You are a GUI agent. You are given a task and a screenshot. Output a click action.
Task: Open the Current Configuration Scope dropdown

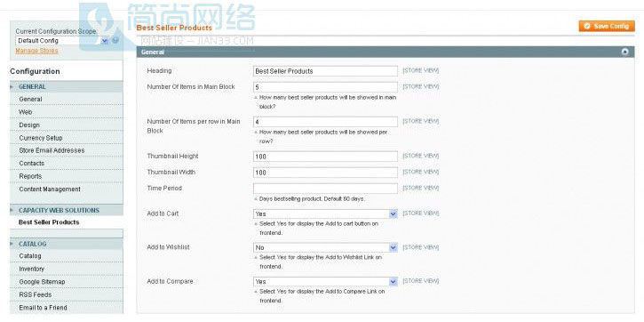click(61, 41)
